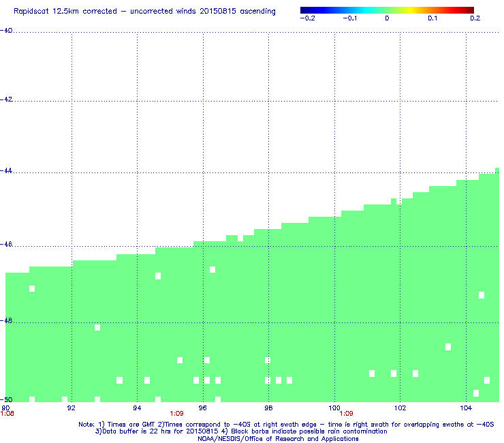Click the -42 latitude axis label
The image size is (504, 443).
(x=6, y=100)
